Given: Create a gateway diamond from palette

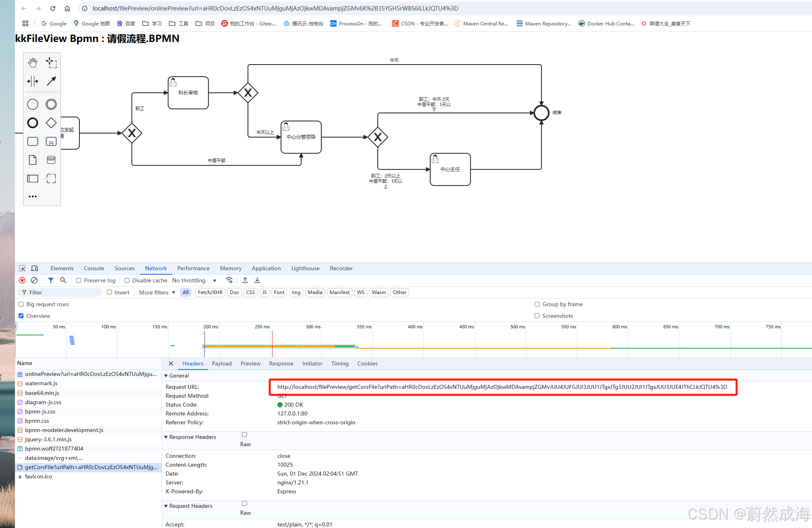Looking at the screenshot, I should pos(51,123).
